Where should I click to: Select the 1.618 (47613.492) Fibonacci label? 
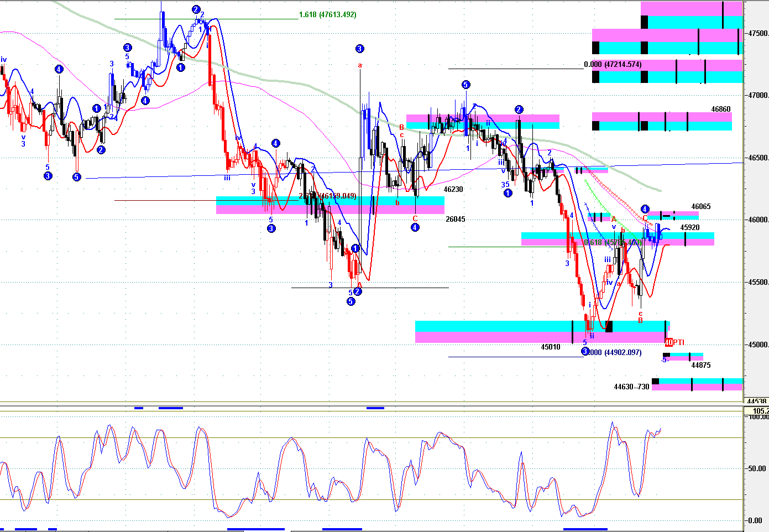[327, 15]
